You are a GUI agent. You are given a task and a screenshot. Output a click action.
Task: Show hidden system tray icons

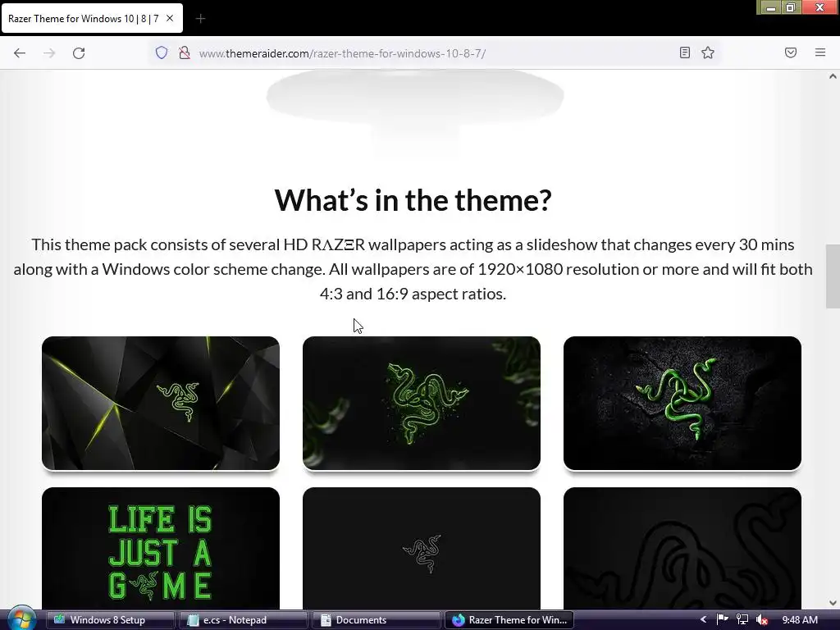click(x=703, y=620)
